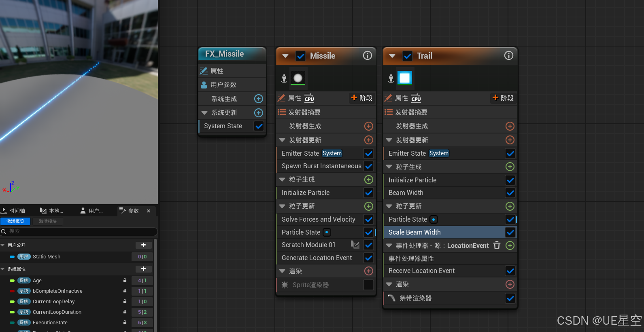Collapse Missile 粒子生成 section

[x=282, y=179]
